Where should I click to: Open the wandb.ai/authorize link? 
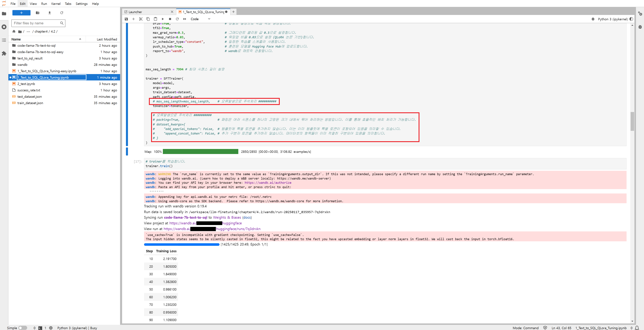coord(268,183)
